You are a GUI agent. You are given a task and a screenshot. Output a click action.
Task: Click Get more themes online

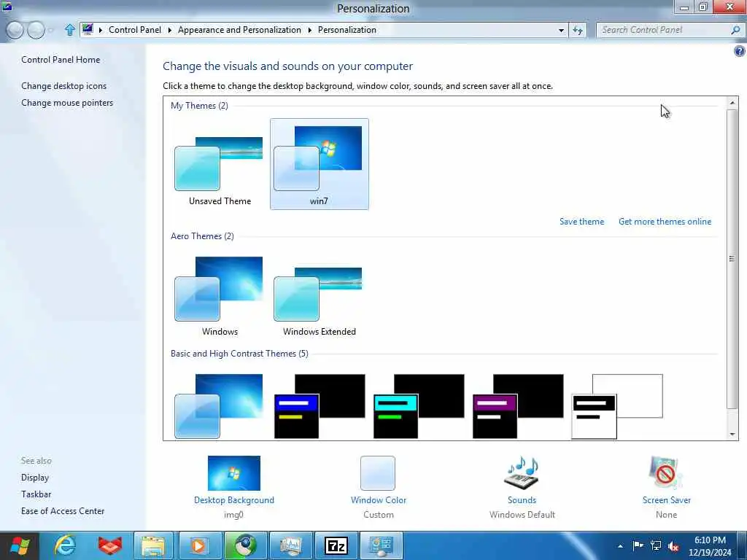click(665, 222)
